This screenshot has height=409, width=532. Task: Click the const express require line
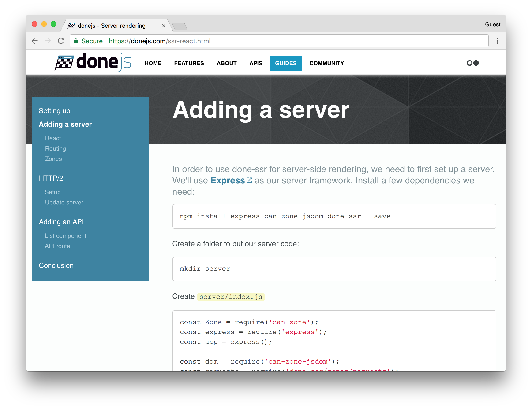coord(253,332)
